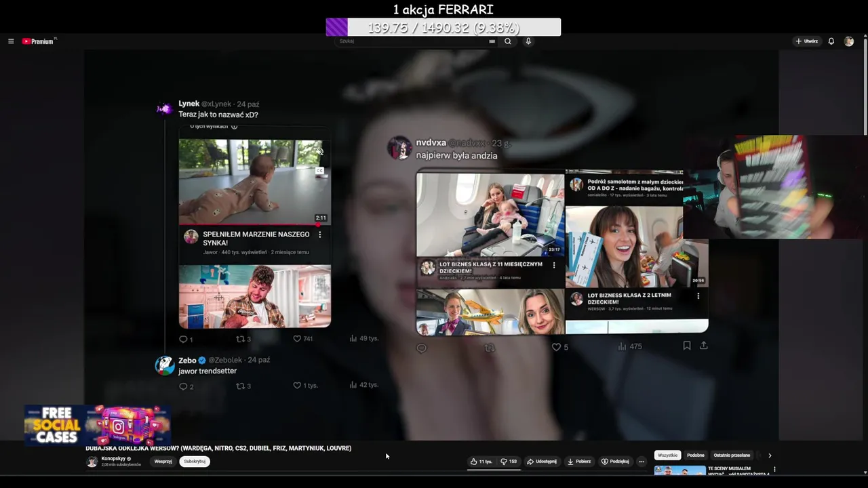The image size is (868, 488).
Task: Open Konopskyy channel avatar
Action: tap(92, 462)
